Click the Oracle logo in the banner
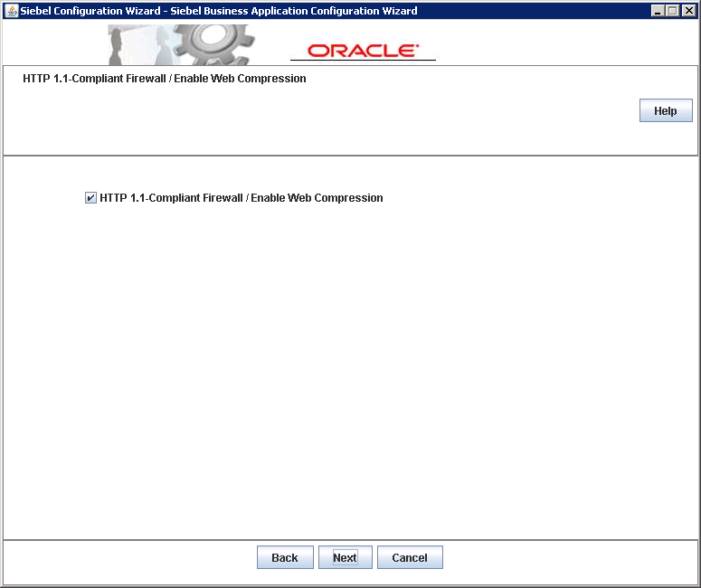Image resolution: width=701 pixels, height=588 pixels. (x=363, y=51)
